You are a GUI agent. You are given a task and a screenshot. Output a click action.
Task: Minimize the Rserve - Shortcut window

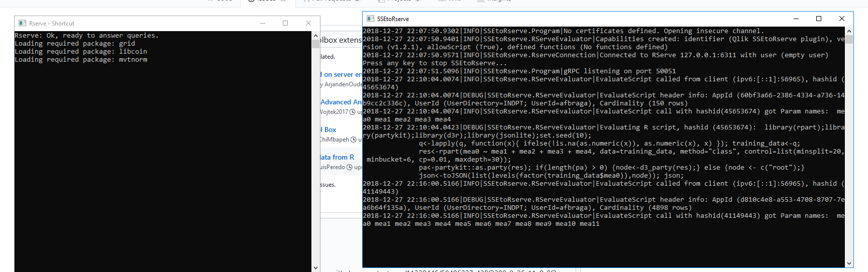tap(263, 23)
